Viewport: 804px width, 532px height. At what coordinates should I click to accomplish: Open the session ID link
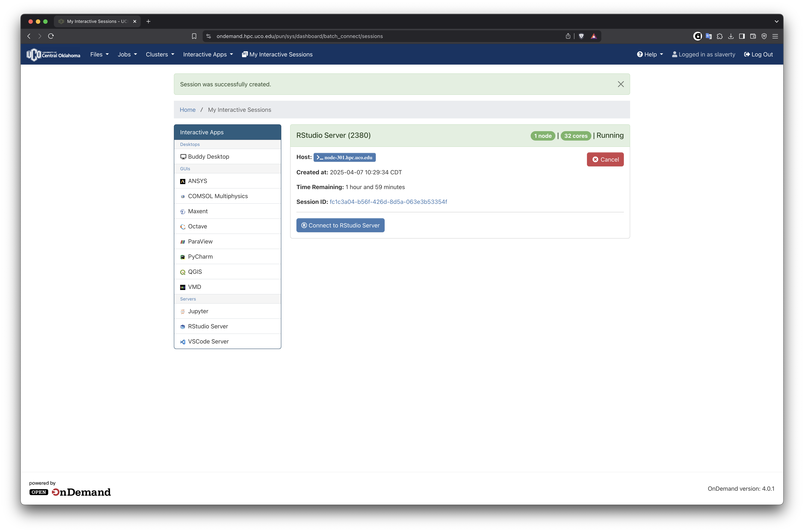tap(388, 202)
